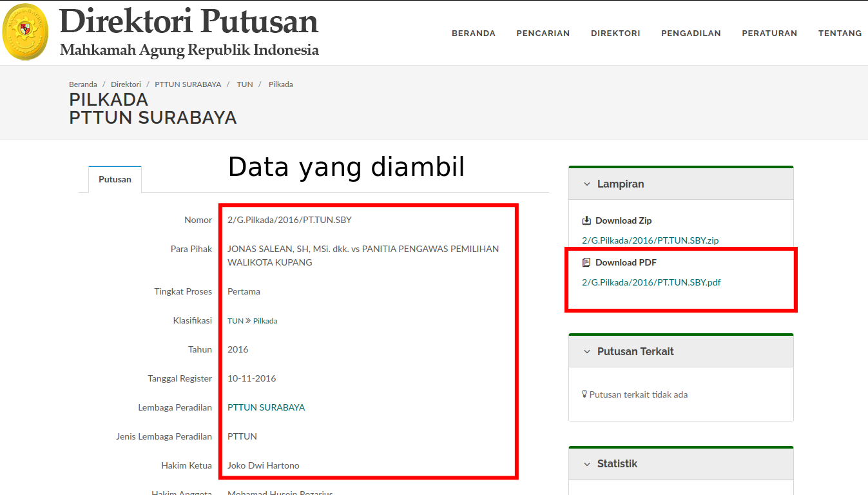
Task: Open the PERATURAN menu item
Action: pyautogui.click(x=769, y=33)
